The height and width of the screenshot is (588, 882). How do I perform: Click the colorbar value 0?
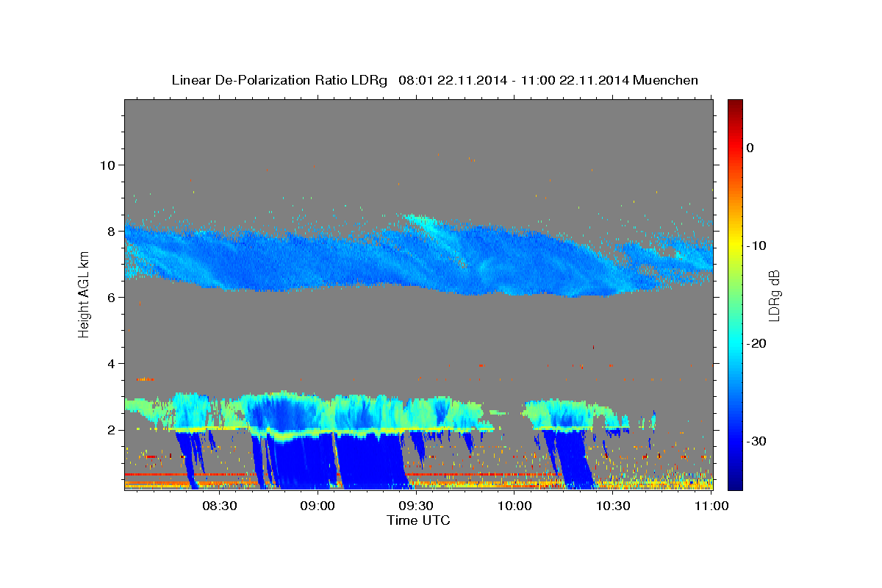[750, 148]
